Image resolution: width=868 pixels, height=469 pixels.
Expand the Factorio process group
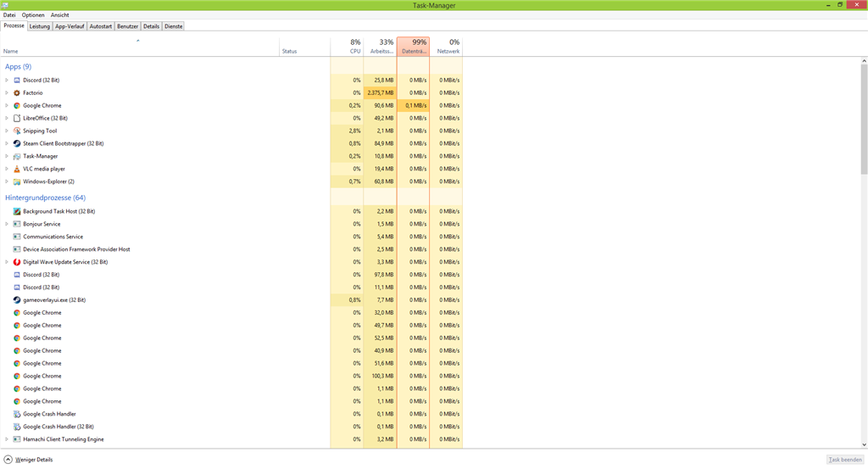pos(7,93)
